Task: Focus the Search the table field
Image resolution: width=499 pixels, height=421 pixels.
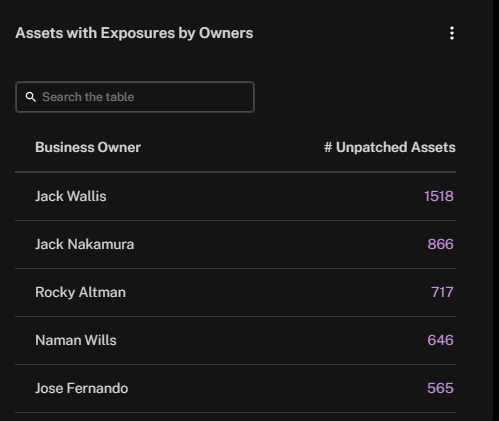Action: click(x=135, y=97)
